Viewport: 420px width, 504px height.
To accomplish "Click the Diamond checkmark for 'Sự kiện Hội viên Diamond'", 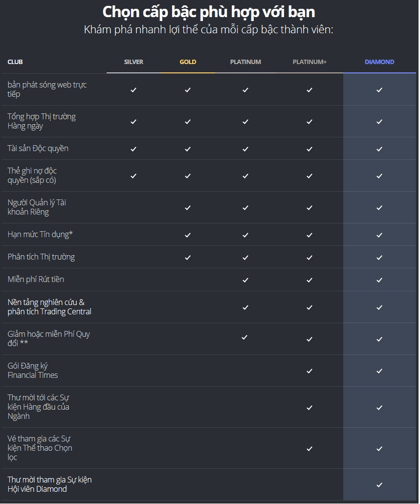I will [379, 485].
